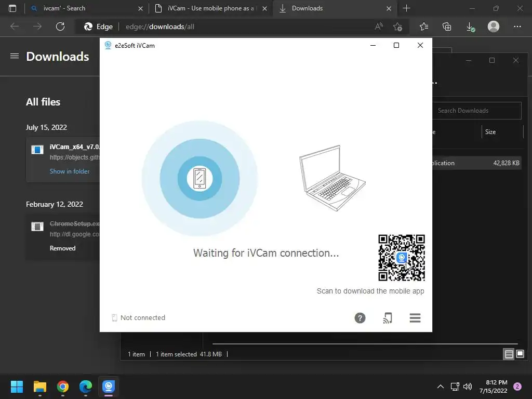The height and width of the screenshot is (399, 532).
Task: Open volume control tray icon
Action: coord(468,387)
